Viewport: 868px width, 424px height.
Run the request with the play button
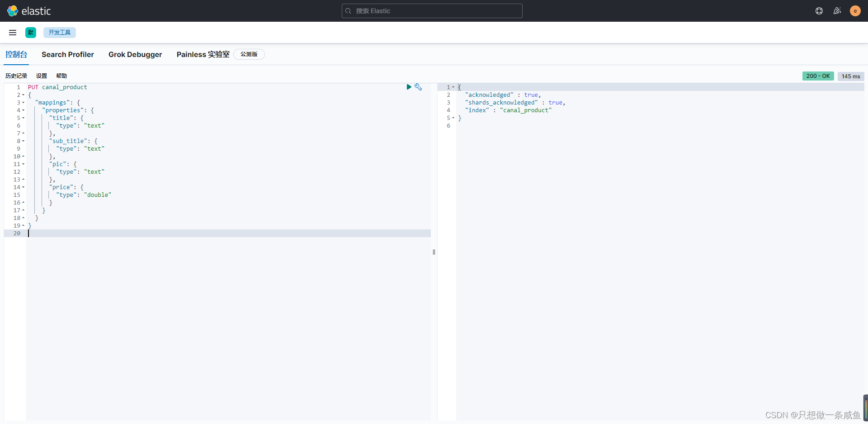tap(409, 87)
